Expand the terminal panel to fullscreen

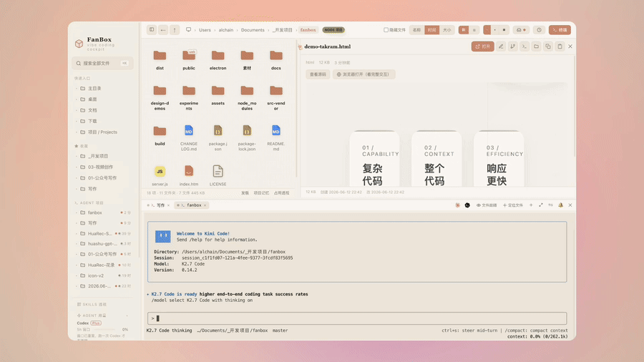click(x=541, y=205)
